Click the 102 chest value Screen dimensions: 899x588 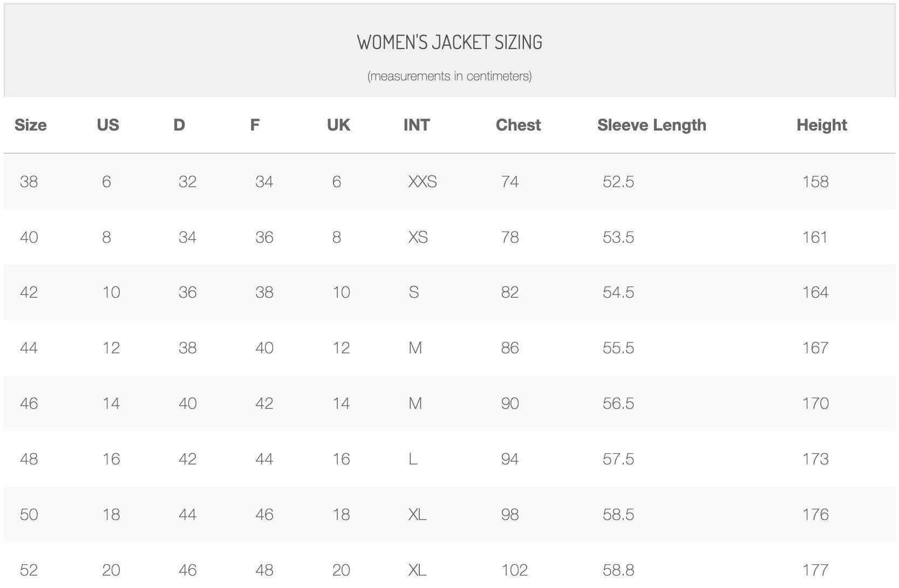click(x=514, y=570)
